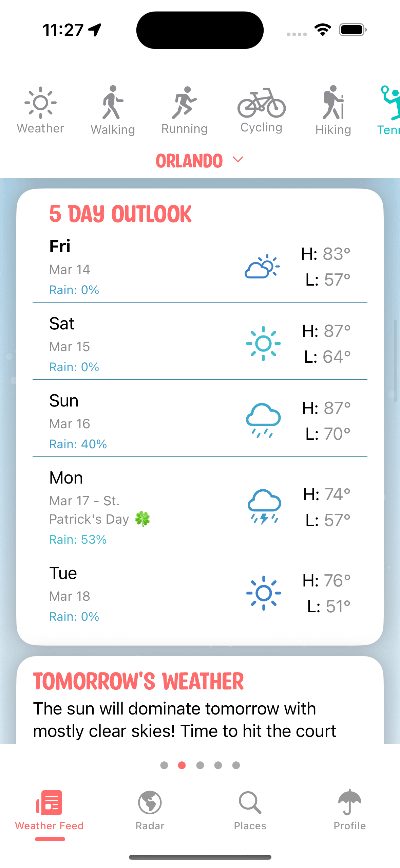Select the Weather sun icon
Screen dimensions: 400x868
tap(40, 103)
